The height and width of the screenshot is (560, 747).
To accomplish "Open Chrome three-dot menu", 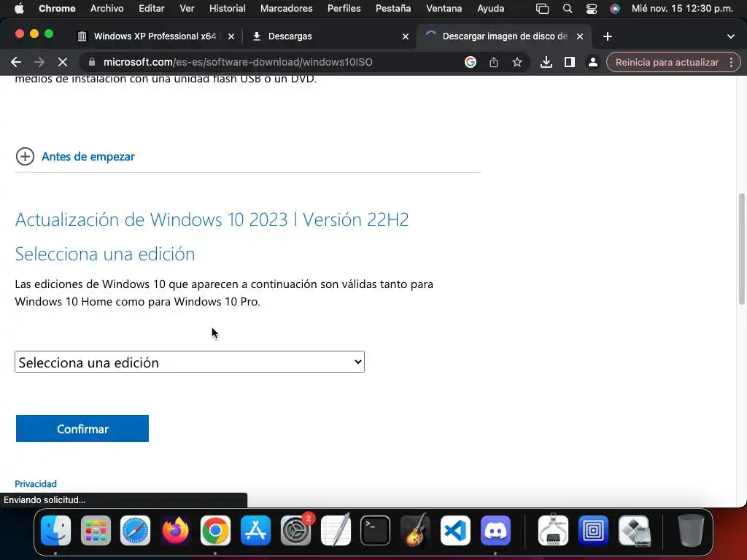I will [x=731, y=63].
